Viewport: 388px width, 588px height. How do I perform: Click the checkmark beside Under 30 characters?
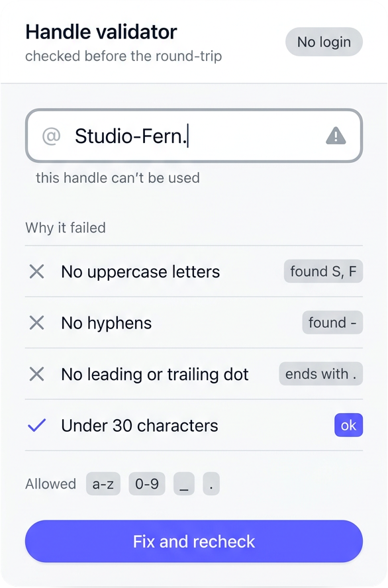(36, 425)
